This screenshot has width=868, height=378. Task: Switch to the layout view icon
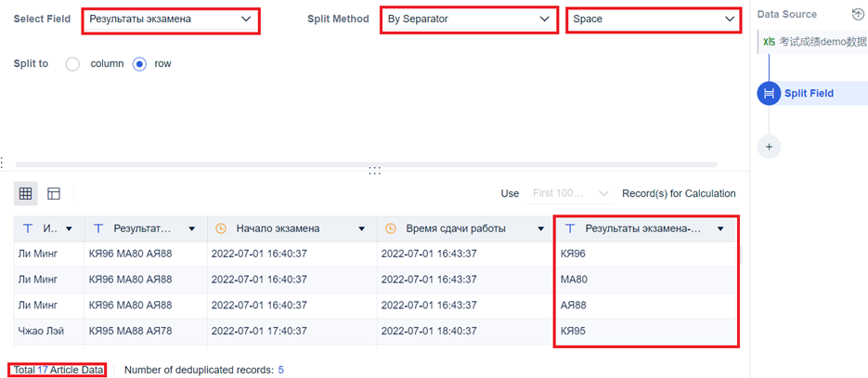tap(54, 194)
